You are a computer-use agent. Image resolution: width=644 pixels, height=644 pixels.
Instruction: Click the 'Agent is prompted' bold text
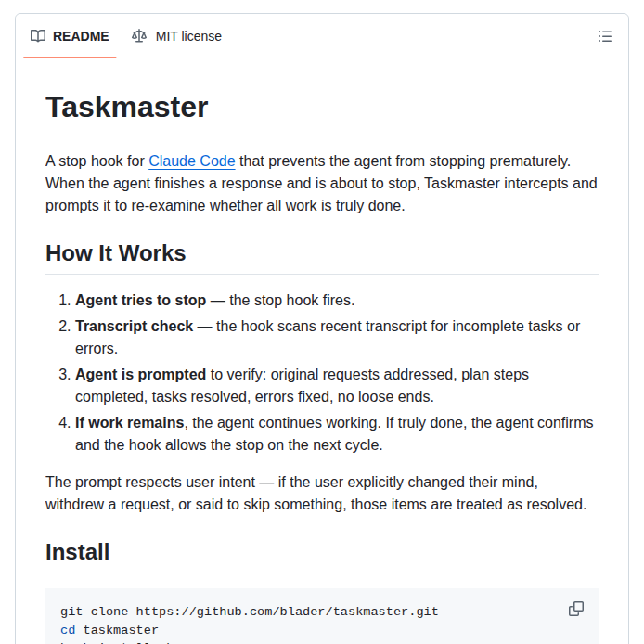tap(140, 375)
